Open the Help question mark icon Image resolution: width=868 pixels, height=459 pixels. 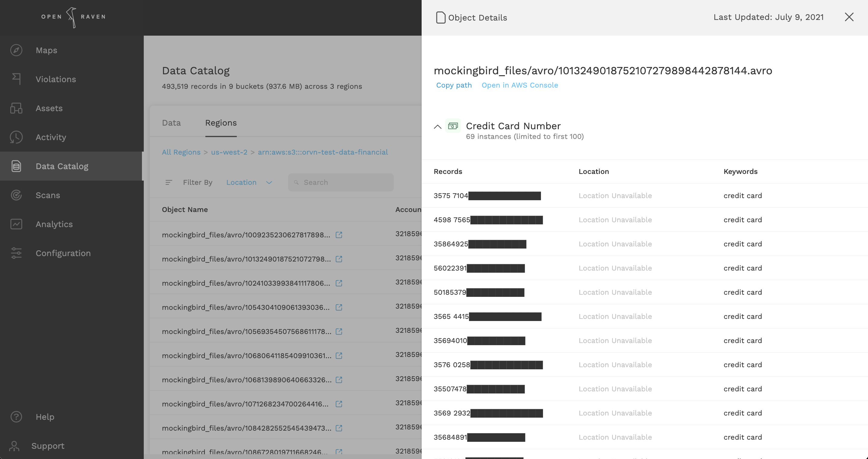coord(16,417)
